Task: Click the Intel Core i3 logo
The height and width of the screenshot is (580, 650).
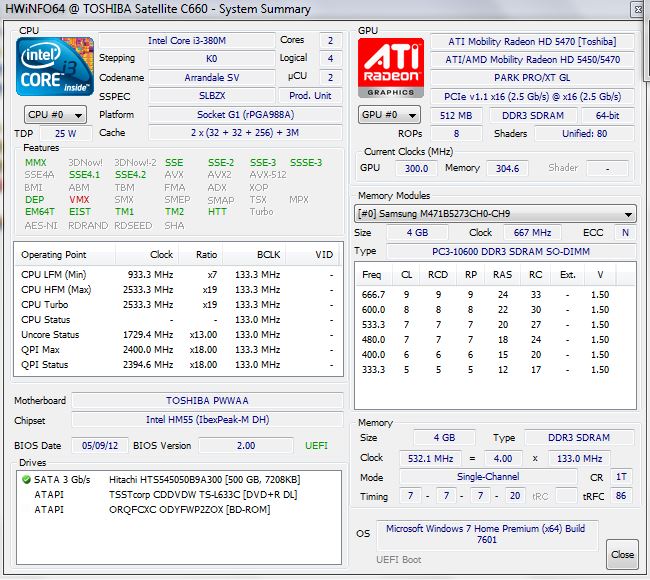Action: point(55,66)
